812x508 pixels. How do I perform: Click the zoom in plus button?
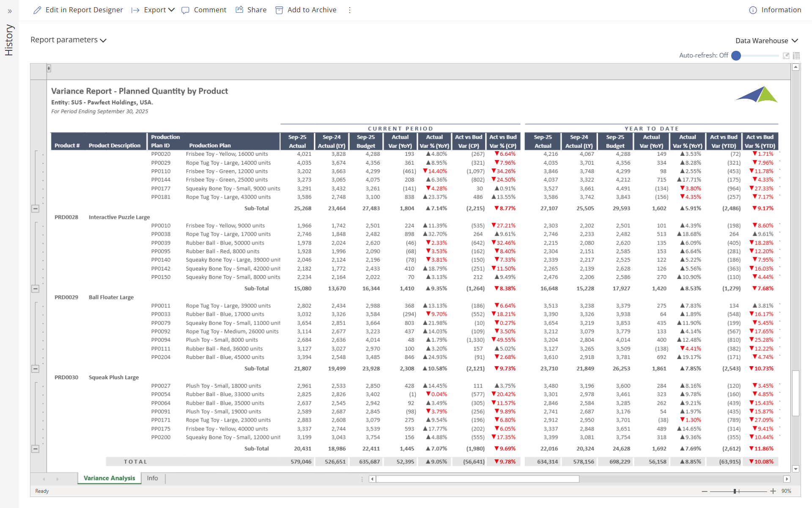click(773, 491)
